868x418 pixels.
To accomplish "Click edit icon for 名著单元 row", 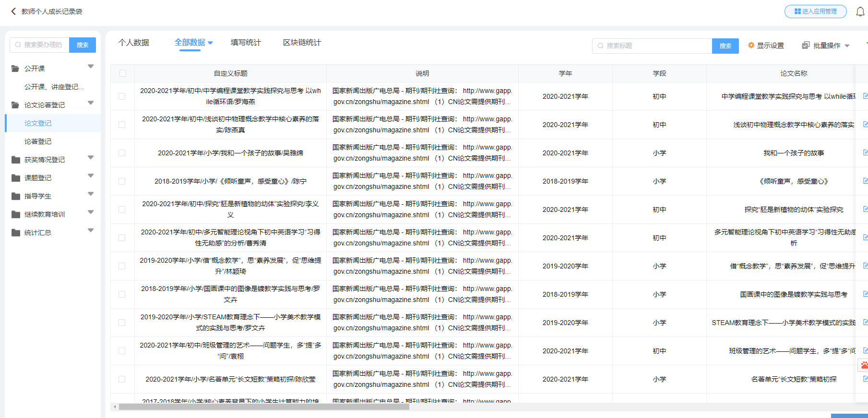I will click(865, 379).
